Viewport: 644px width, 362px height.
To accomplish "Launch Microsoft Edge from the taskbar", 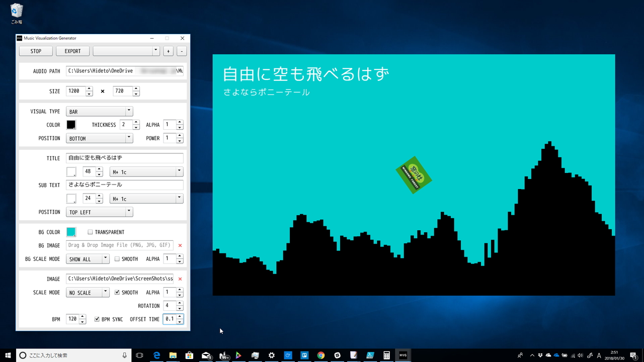I will click(x=156, y=355).
